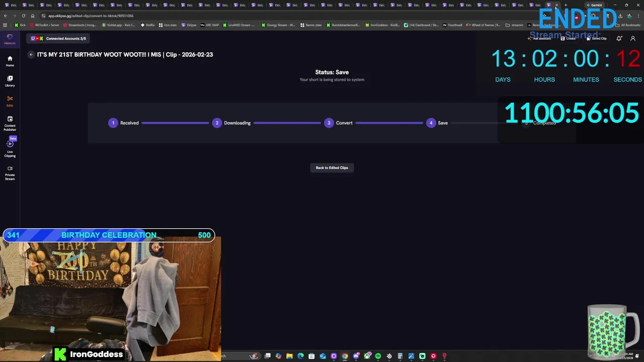Click the Status: Save heading text
The width and height of the screenshot is (644, 362).
pyautogui.click(x=332, y=72)
